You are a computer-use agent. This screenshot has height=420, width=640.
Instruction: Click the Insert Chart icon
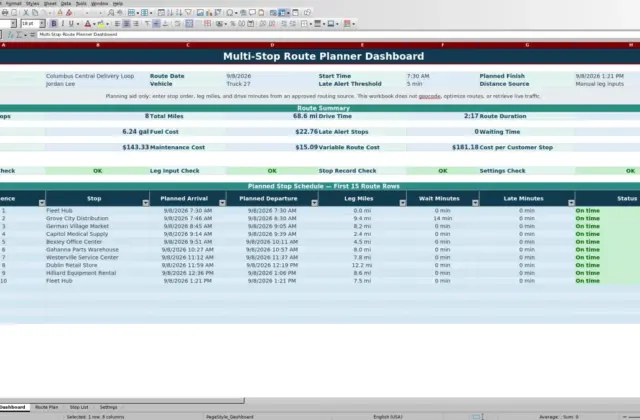[x=209, y=13]
